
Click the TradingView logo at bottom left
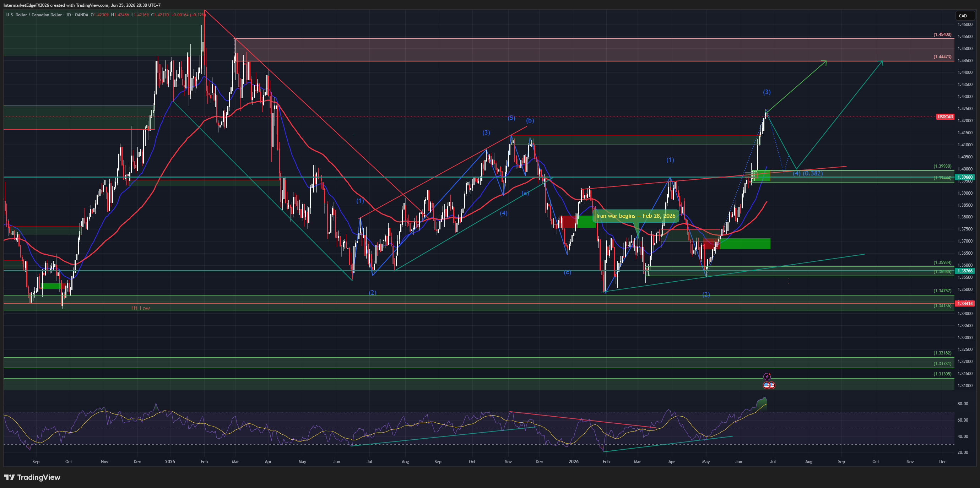click(32, 477)
